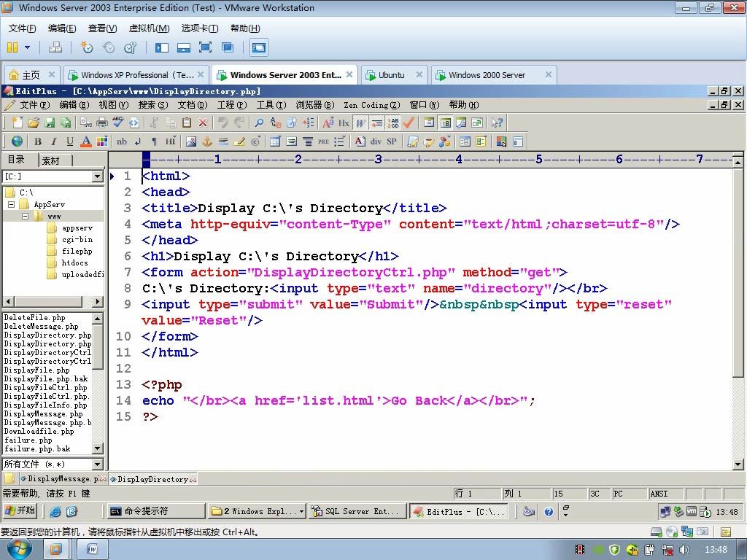Image resolution: width=747 pixels, height=560 pixels.
Task: Click the VMware snapshot manager icon
Action: 130,47
